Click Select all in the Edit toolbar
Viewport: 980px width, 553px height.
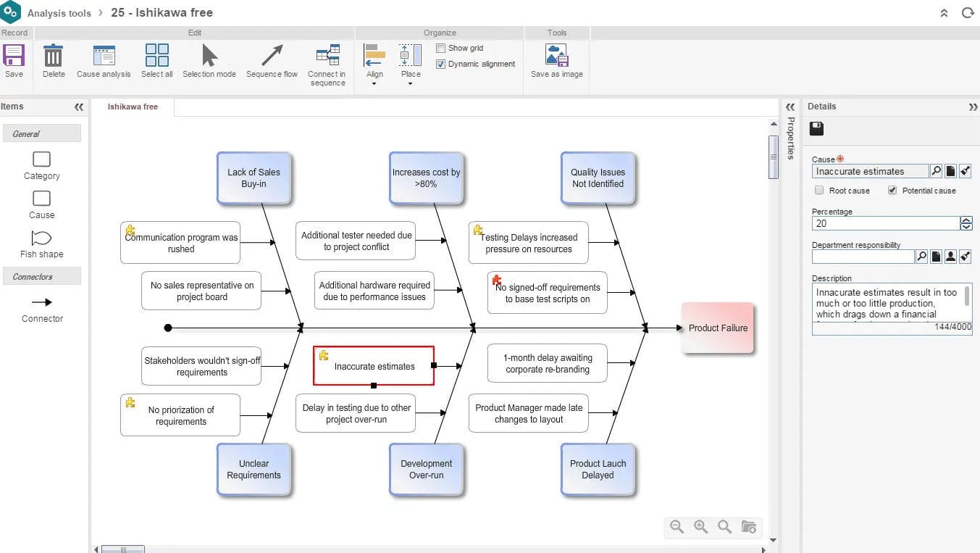click(156, 57)
